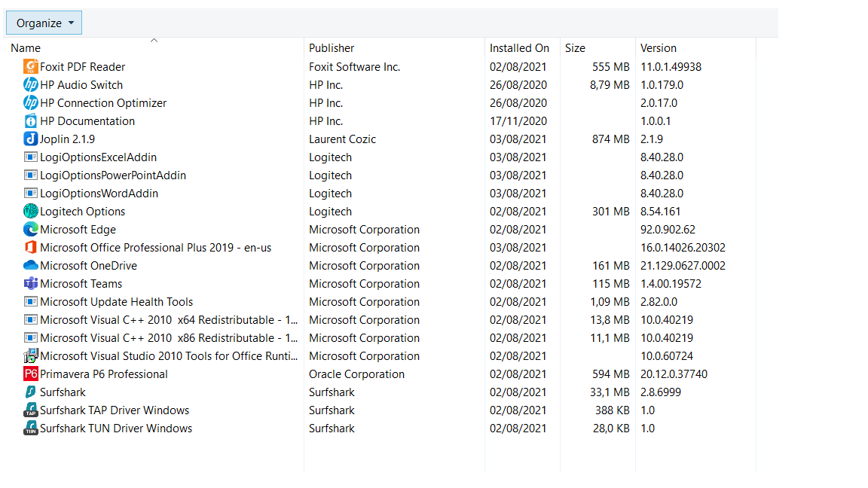
Task: Click publisher Foxit Software Inc.
Action: point(354,67)
